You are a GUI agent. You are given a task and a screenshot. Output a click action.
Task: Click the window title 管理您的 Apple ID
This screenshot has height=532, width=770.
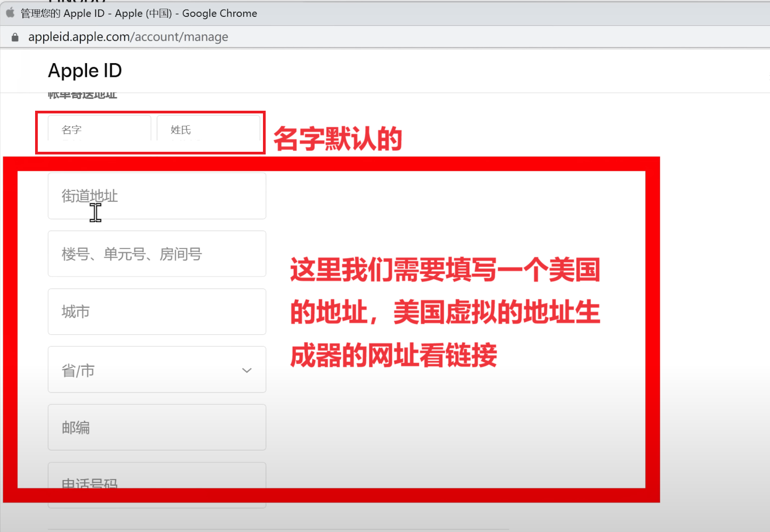[x=138, y=14]
